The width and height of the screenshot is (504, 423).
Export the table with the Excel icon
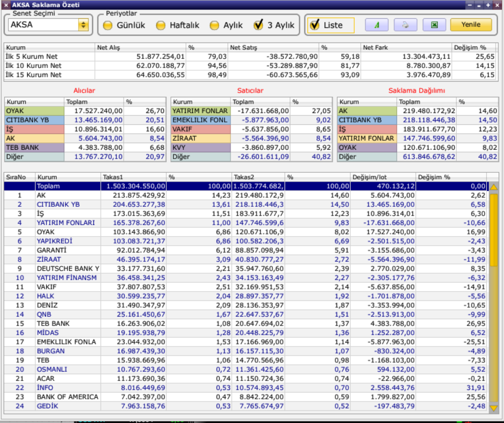[x=434, y=25]
